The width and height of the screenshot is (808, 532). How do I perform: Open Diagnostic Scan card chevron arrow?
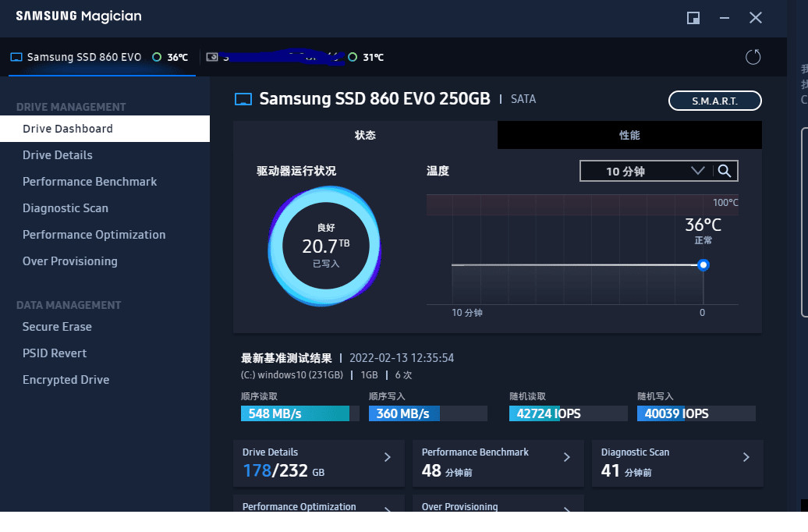click(746, 457)
